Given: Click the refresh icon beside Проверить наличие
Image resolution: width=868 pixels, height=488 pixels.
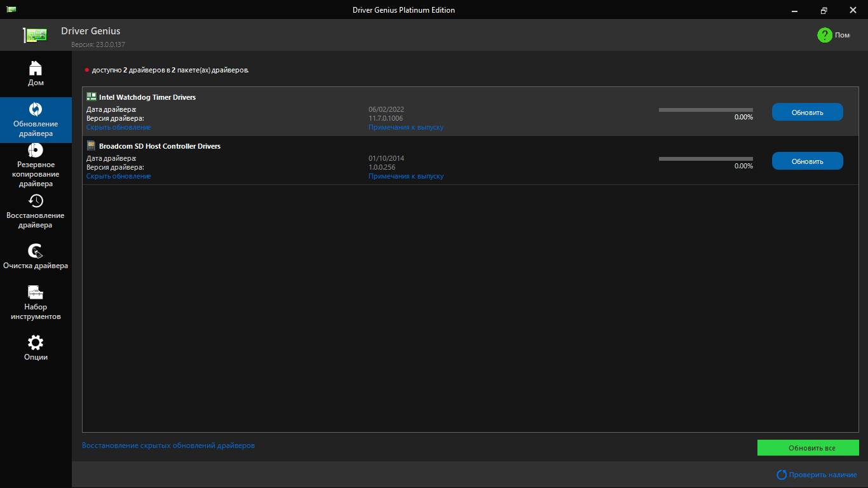Looking at the screenshot, I should coord(782,475).
